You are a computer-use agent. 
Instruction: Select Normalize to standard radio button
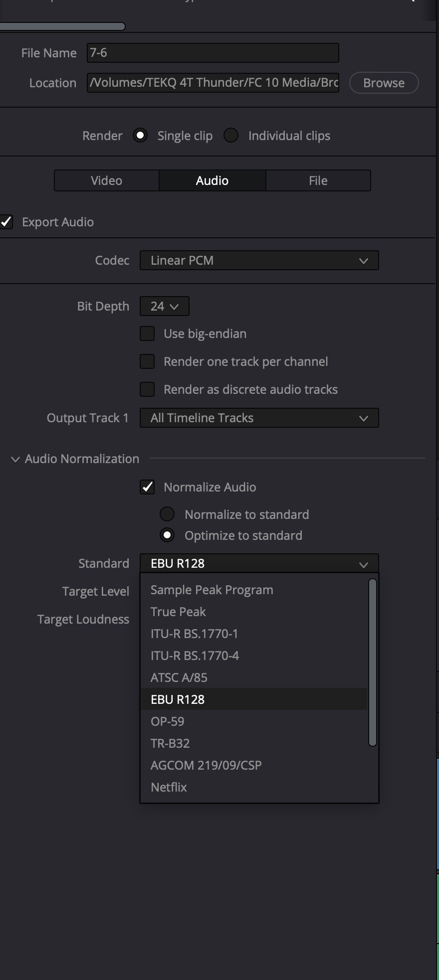[167, 514]
